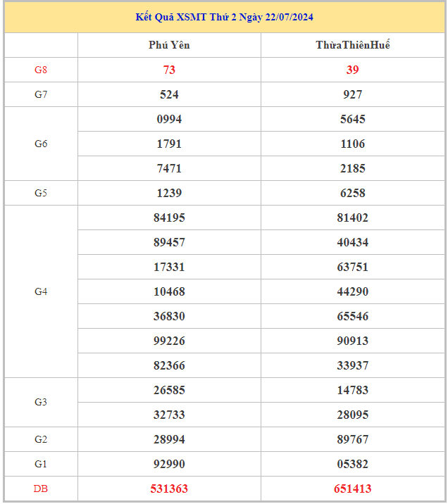Image resolution: width=448 pixels, height=504 pixels.
Task: Click Phú Yên G2 number 28994
Action: 169,439
